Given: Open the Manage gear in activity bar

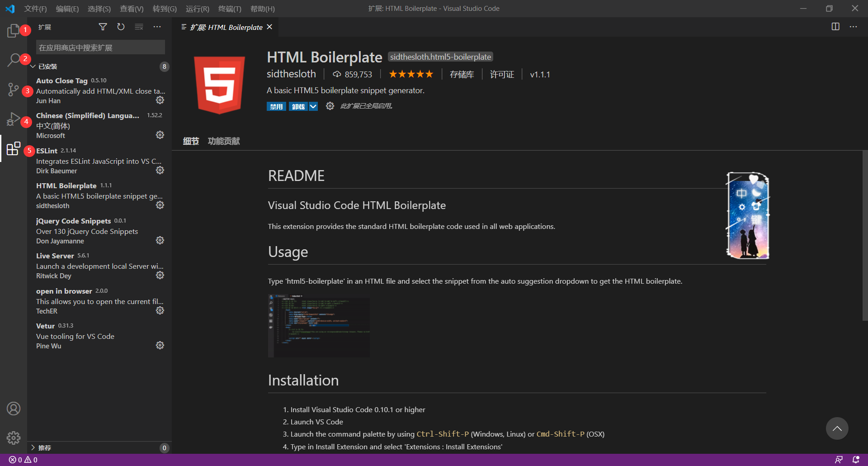Looking at the screenshot, I should 14,437.
